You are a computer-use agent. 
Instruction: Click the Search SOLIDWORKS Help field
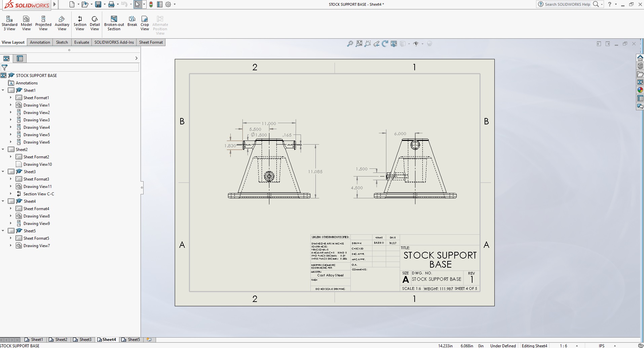click(x=567, y=4)
